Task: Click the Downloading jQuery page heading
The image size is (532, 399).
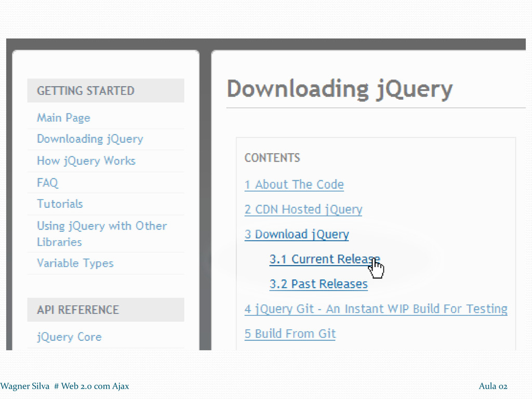Action: click(340, 89)
